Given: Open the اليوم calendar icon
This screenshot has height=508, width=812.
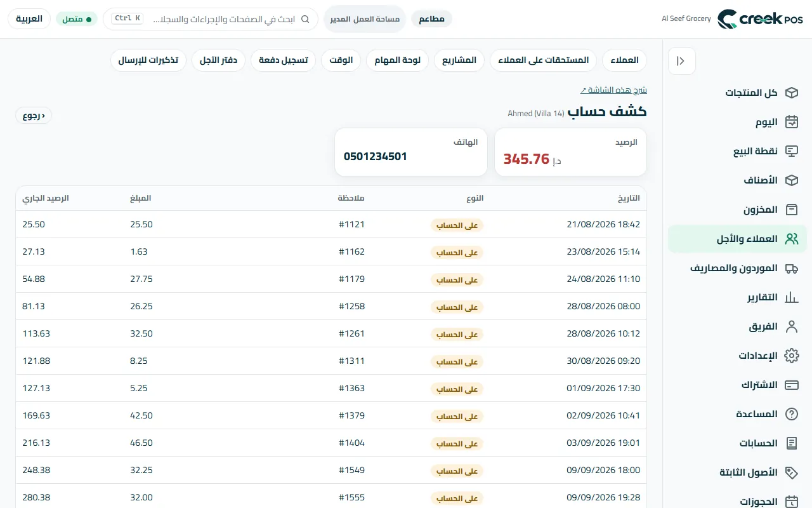Looking at the screenshot, I should [x=791, y=122].
